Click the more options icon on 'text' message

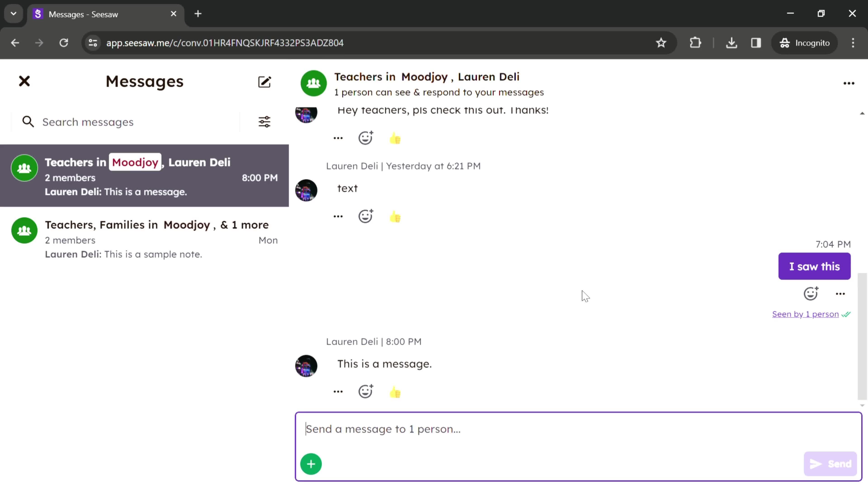(338, 216)
